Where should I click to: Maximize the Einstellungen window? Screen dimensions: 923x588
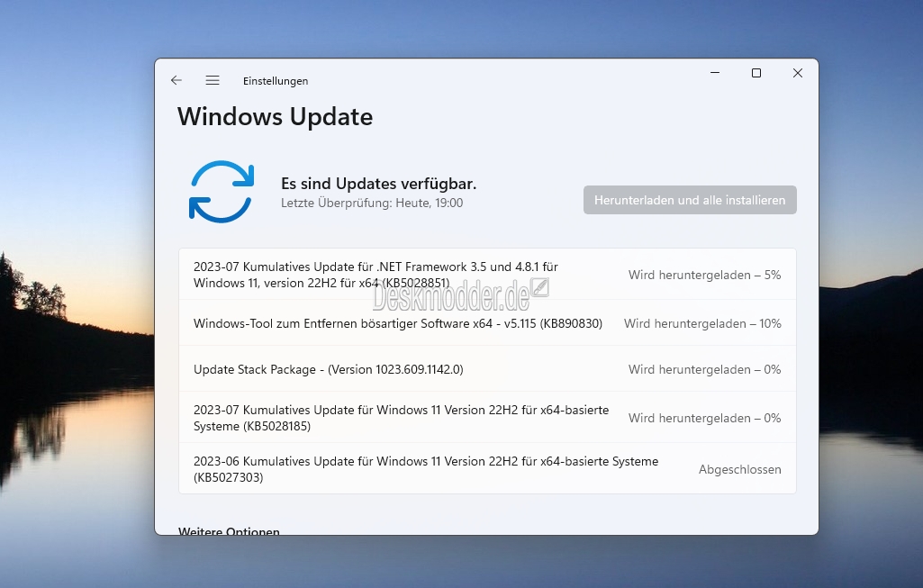pos(756,73)
